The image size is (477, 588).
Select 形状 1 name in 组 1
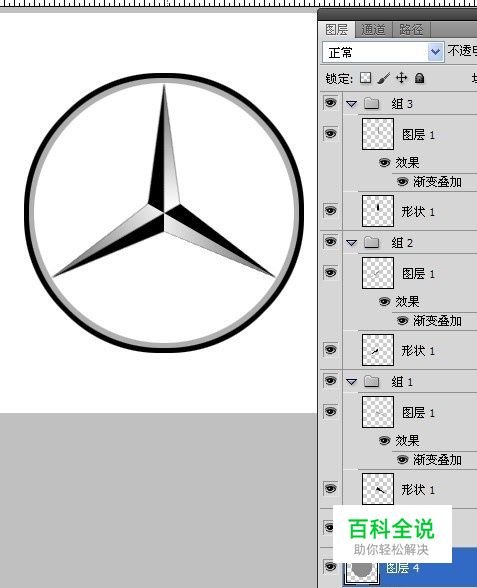pyautogui.click(x=418, y=490)
